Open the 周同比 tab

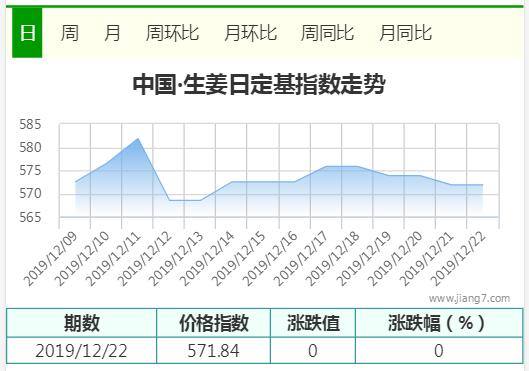click(x=327, y=33)
